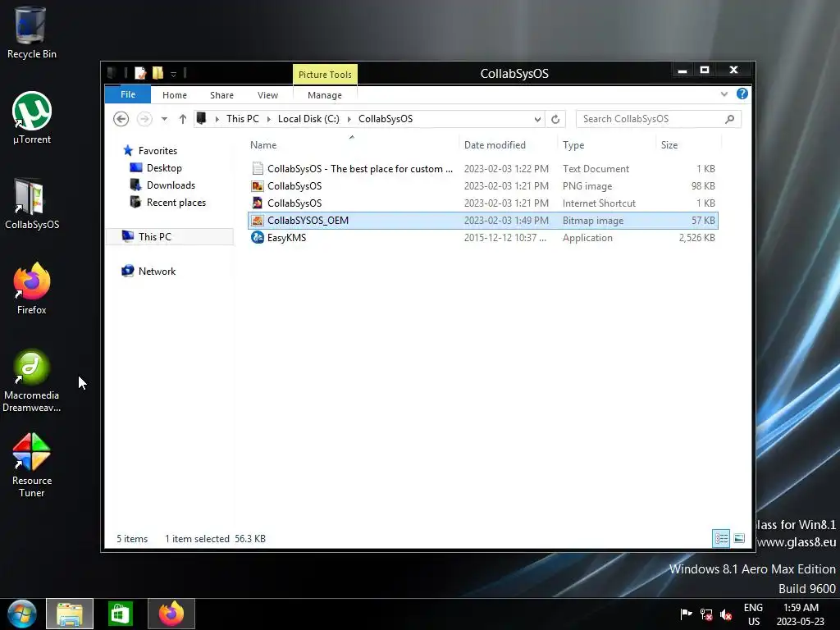Screen dimensions: 840x630
Task: Select the CollabSysOS Internet Shortcut file
Action: [482, 203]
